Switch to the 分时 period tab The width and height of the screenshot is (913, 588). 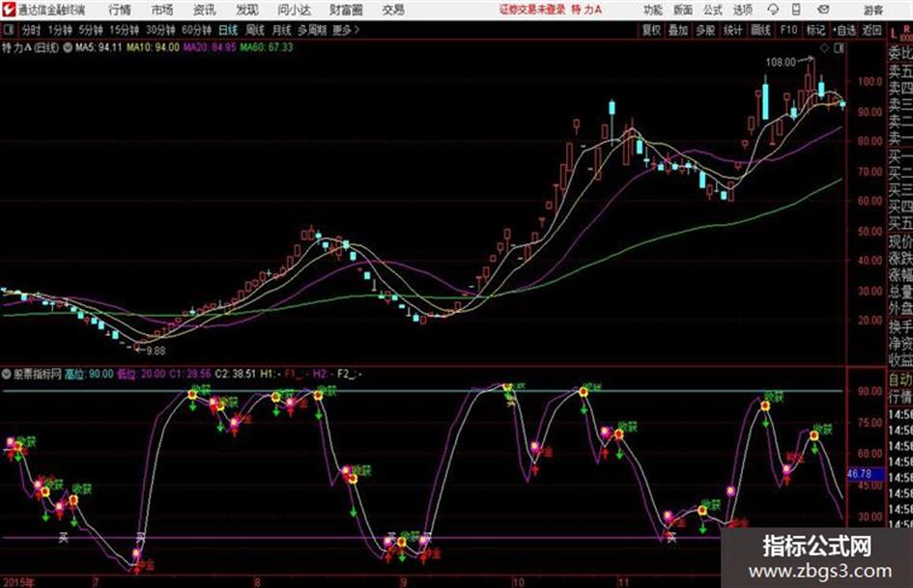tap(31, 30)
